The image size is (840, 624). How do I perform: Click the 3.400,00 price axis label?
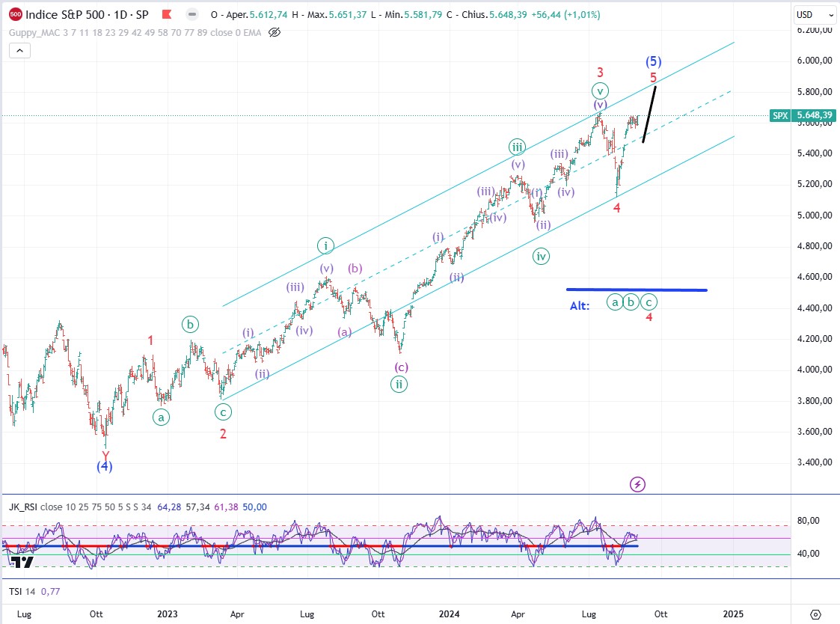pyautogui.click(x=815, y=462)
